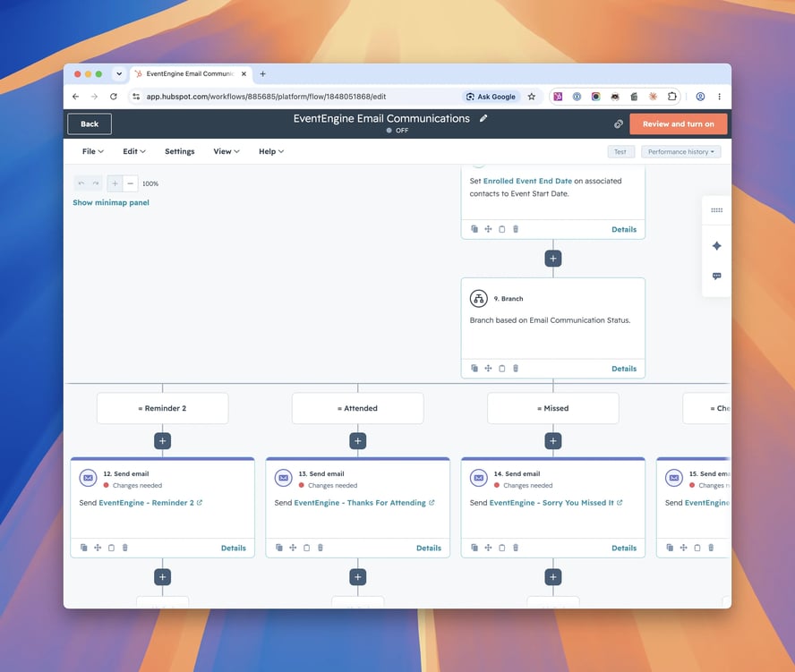Viewport: 795px width, 672px height.
Task: Delete the 9. Branch action
Action: pos(516,368)
